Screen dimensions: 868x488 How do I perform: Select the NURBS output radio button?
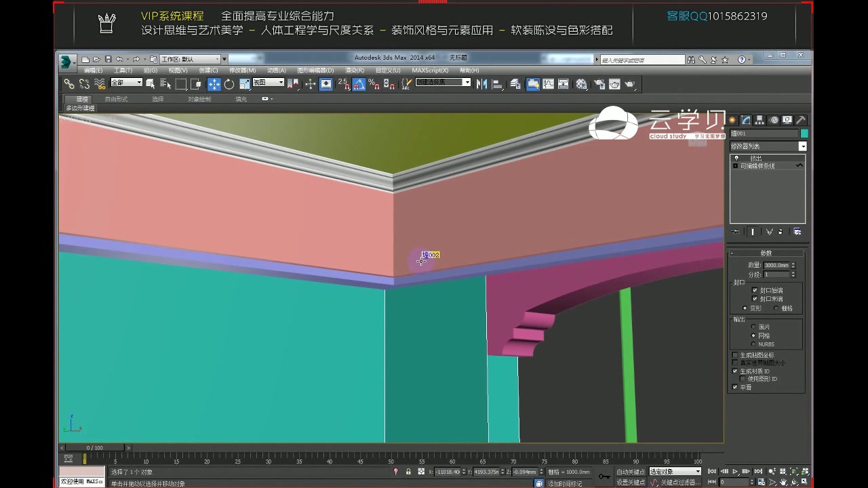coord(753,344)
